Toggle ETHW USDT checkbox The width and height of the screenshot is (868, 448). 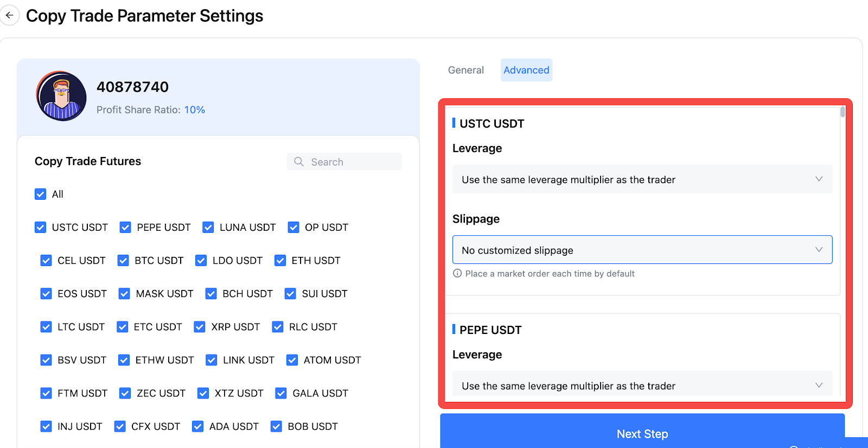click(x=124, y=360)
